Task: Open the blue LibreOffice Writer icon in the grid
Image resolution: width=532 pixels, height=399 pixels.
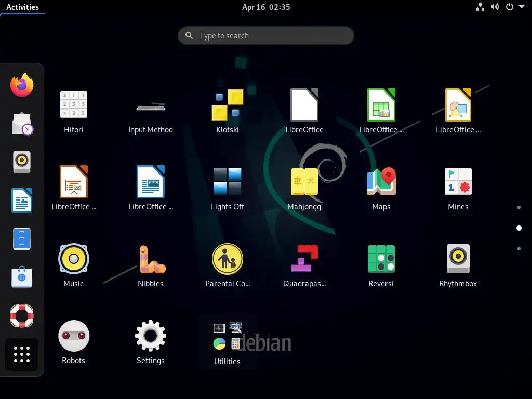Action: [151, 189]
